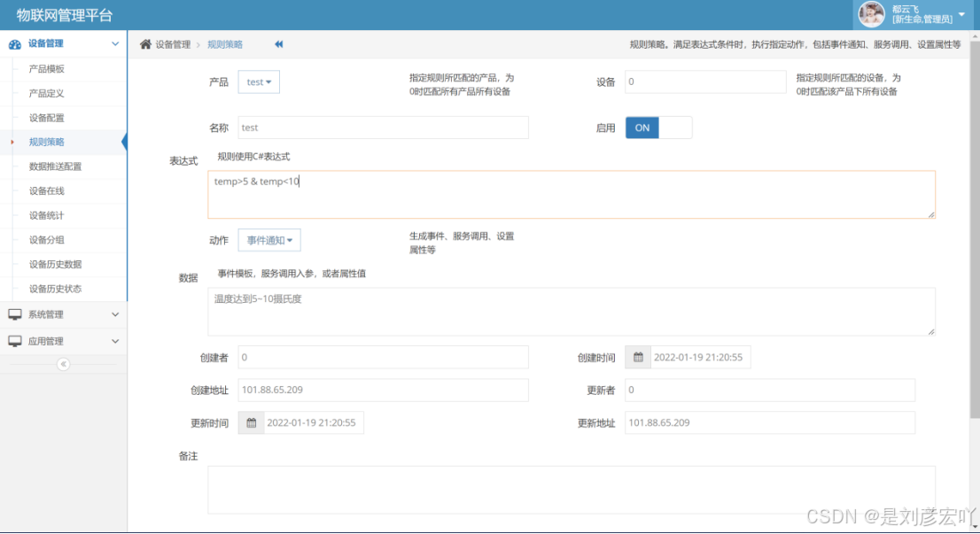Collapse the sidebar with the round arrow
Viewport: 980px width, 534px height.
(63, 364)
